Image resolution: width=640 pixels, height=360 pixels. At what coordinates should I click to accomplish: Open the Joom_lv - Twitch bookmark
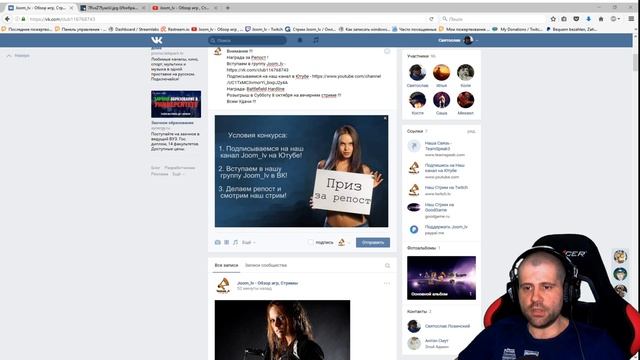(264, 29)
